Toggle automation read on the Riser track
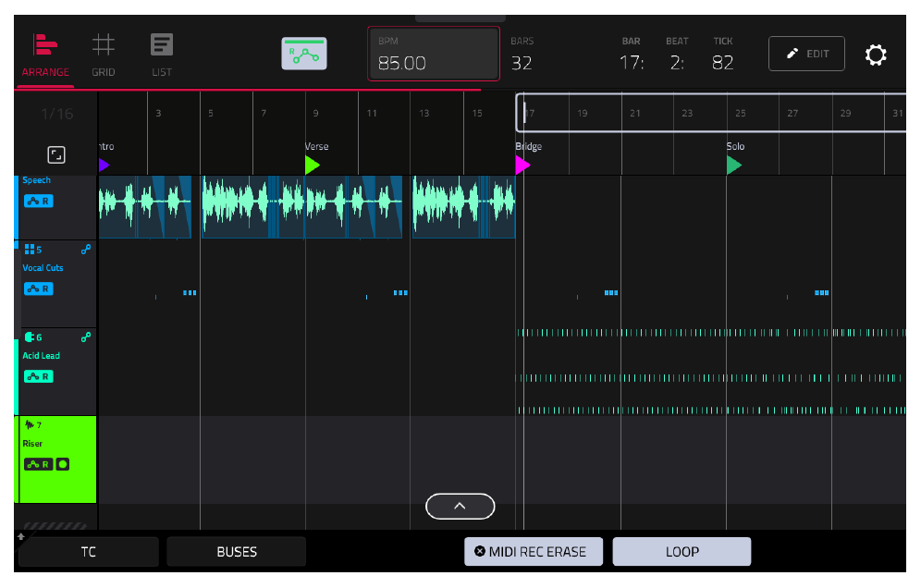Screen dimensions: 921x588 point(39,464)
